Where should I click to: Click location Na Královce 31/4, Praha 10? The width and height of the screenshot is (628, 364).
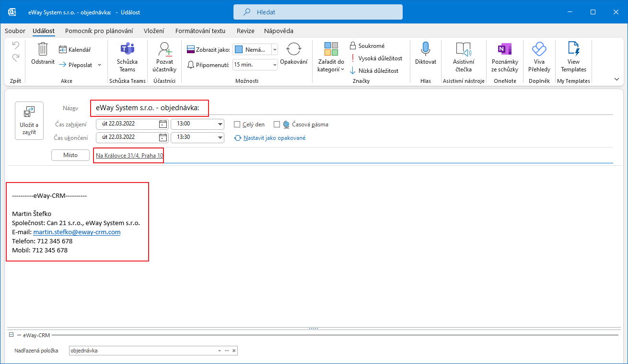coord(129,156)
